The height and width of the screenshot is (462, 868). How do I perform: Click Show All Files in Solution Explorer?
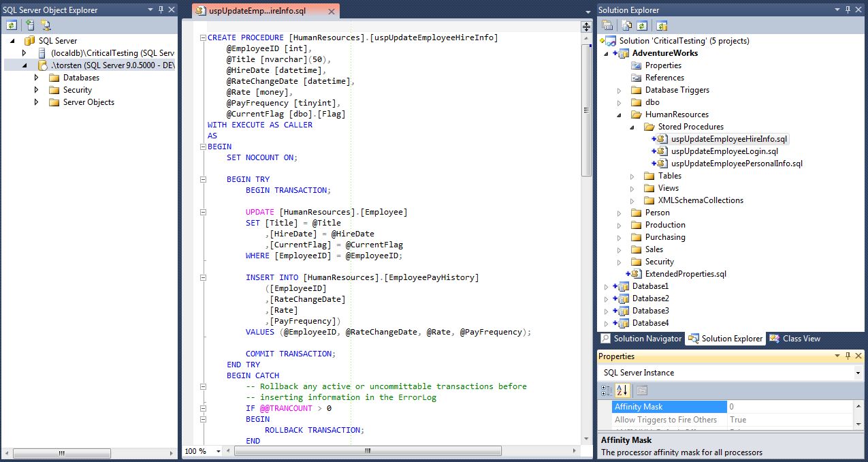(625, 25)
